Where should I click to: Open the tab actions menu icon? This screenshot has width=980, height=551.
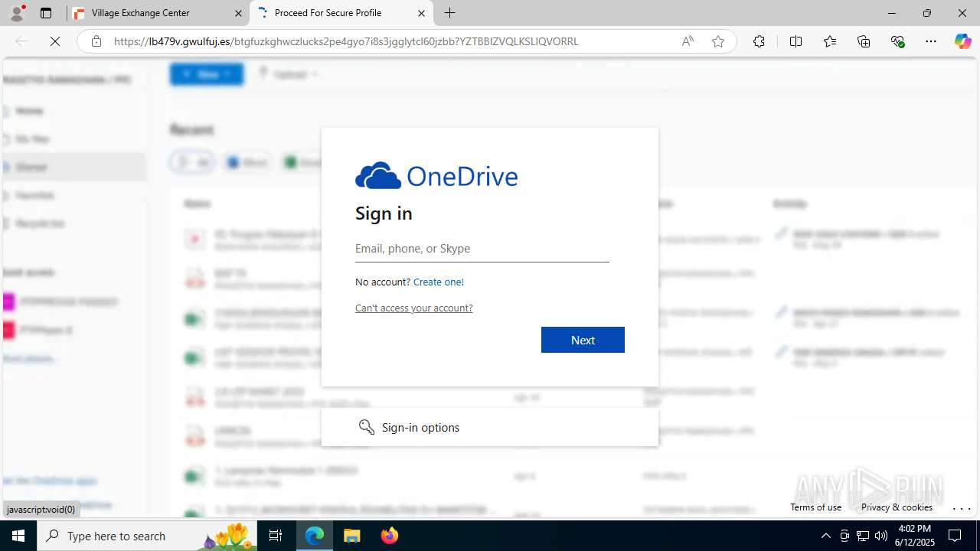click(46, 13)
